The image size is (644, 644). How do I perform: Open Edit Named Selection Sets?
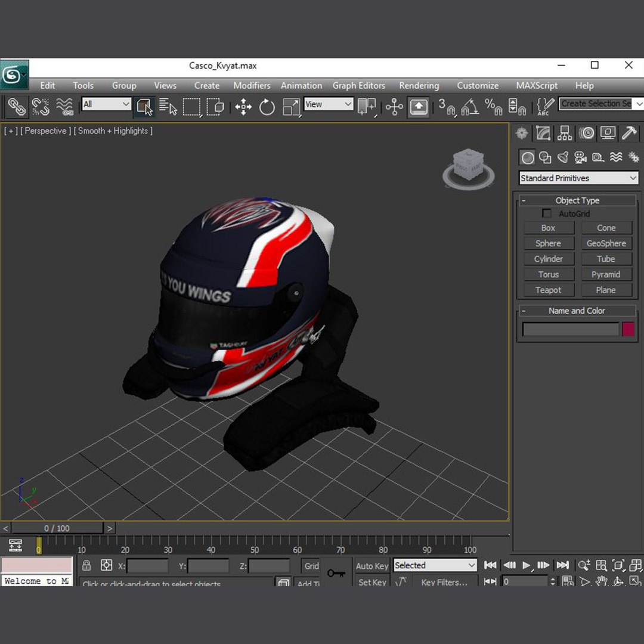[546, 106]
